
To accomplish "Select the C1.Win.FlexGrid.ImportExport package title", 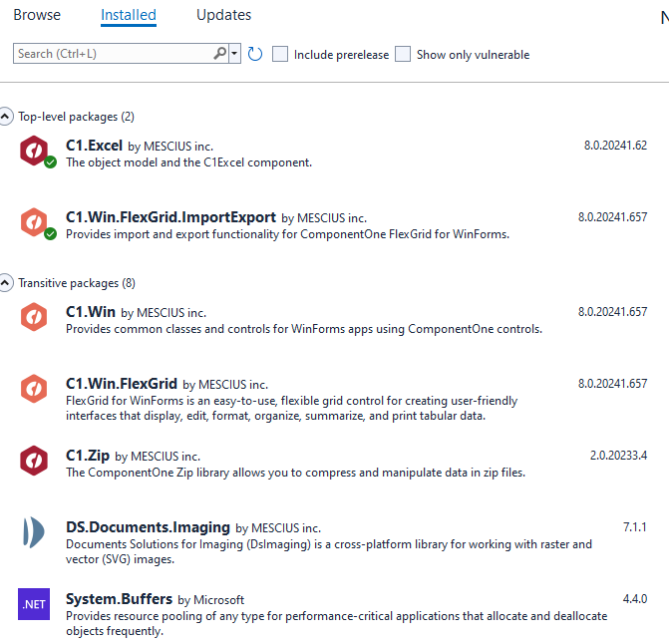I will (x=170, y=217).
